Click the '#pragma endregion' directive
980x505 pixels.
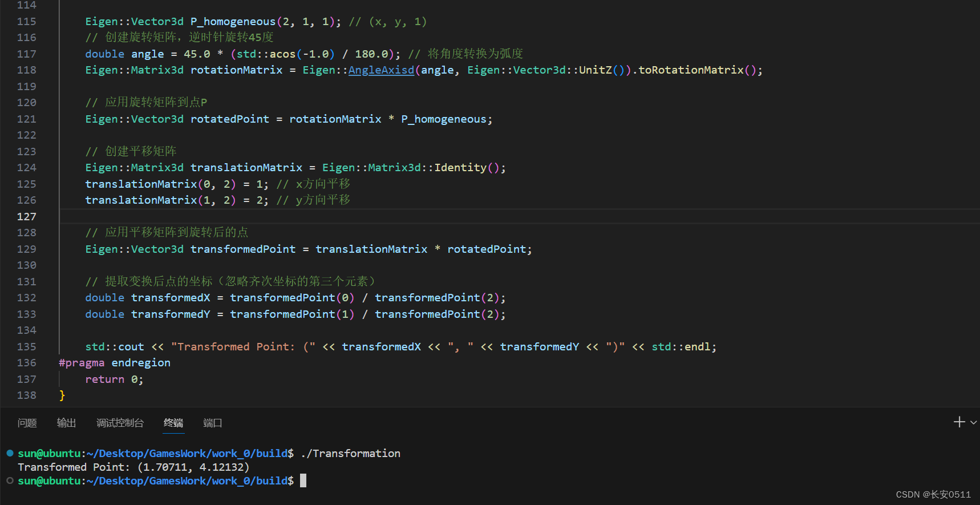(x=115, y=363)
